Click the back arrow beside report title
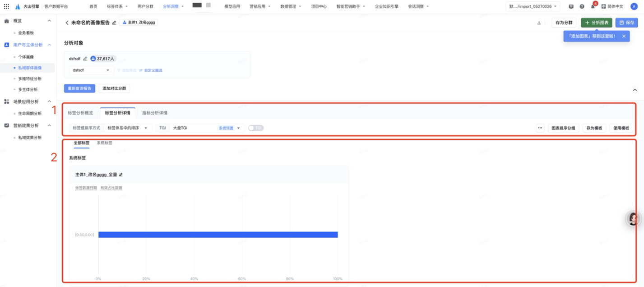This screenshot has width=644, height=287. pyautogui.click(x=67, y=23)
